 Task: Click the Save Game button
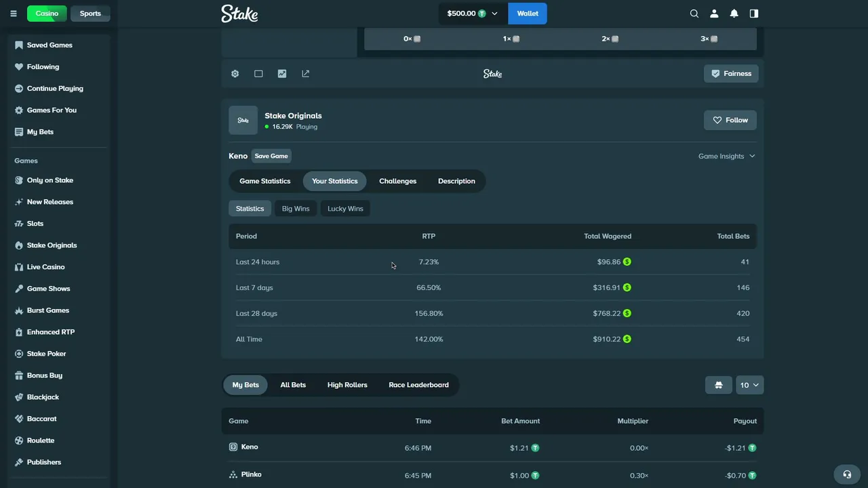click(271, 157)
